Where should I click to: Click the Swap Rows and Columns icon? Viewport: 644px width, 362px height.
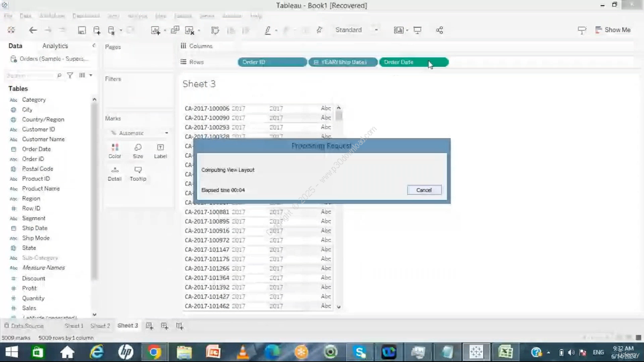215,30
